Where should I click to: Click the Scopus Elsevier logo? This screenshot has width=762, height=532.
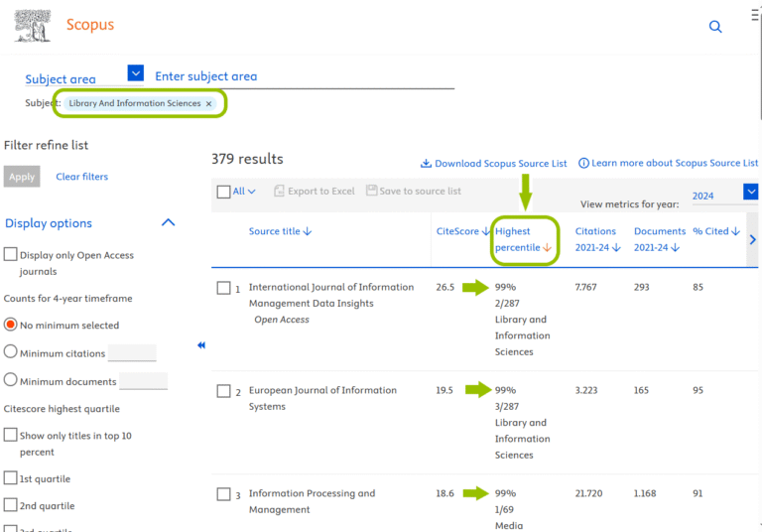34,26
